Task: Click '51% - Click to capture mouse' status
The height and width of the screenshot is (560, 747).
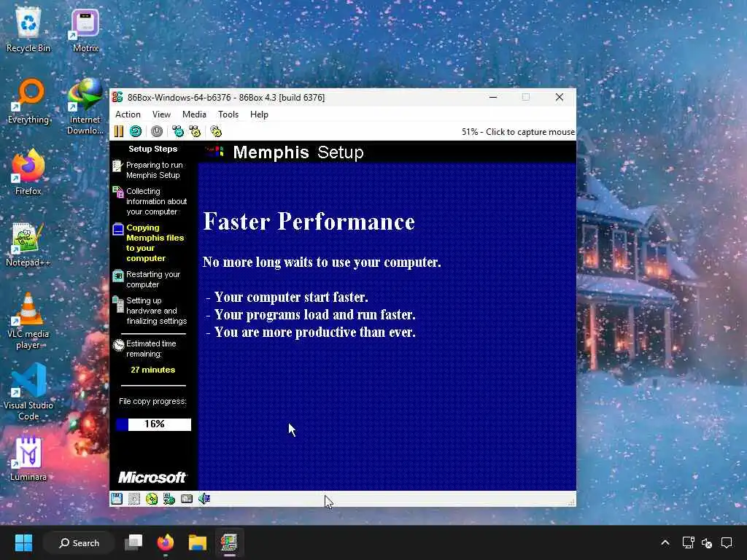Action: tap(518, 132)
